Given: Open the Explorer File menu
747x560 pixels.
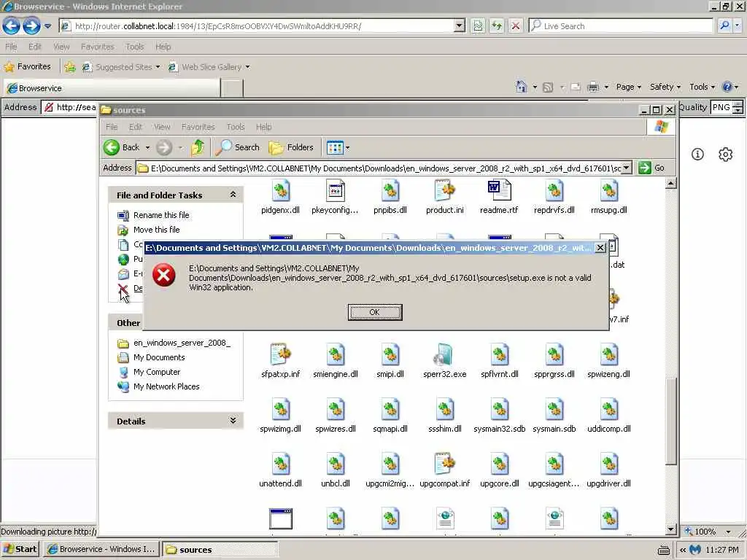Looking at the screenshot, I should [x=112, y=127].
